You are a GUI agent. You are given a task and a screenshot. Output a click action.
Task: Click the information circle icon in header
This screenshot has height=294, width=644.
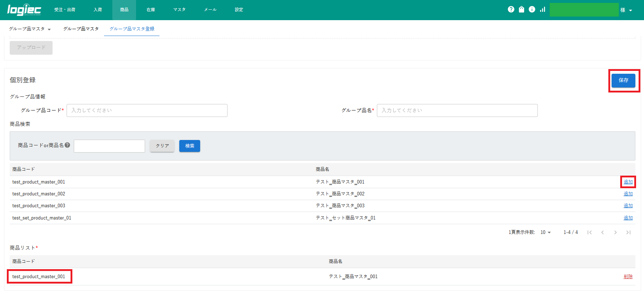(x=532, y=9)
